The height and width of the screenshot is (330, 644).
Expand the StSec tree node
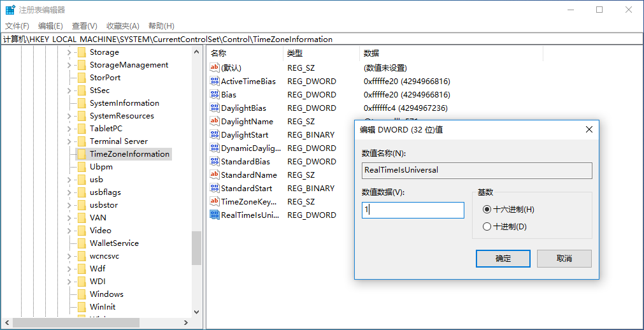[69, 90]
